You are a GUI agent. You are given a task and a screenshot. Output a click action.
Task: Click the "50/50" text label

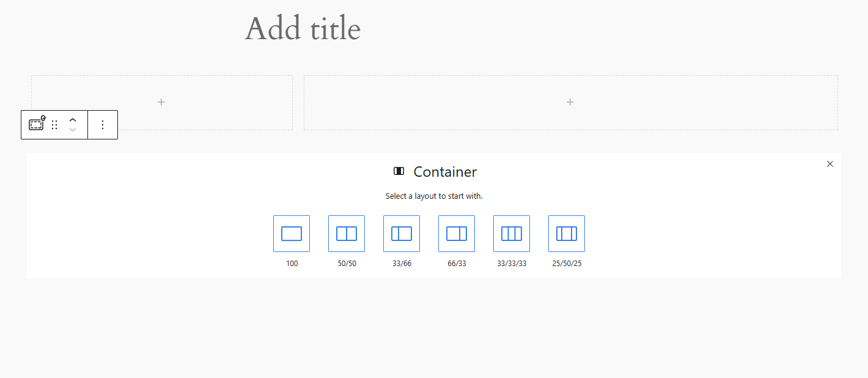point(347,264)
